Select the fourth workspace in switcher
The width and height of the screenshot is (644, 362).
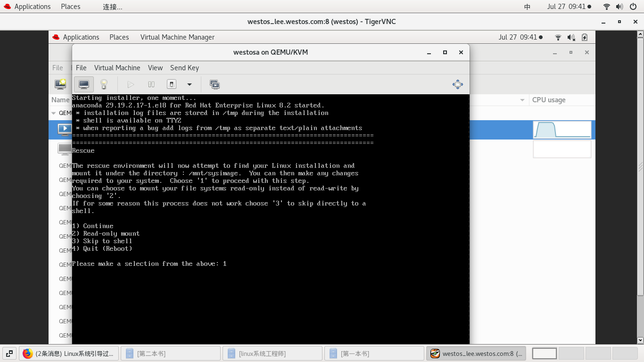pos(625,354)
